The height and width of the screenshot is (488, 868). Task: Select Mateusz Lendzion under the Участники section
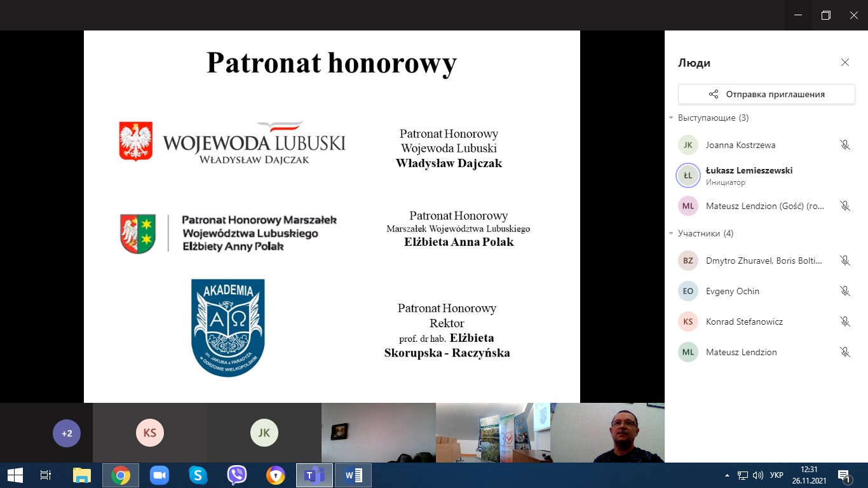(x=766, y=352)
